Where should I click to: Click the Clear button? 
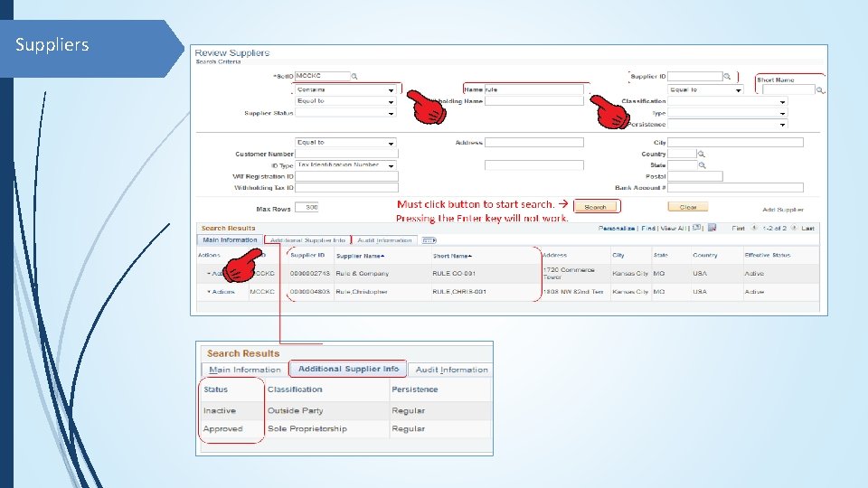[687, 207]
